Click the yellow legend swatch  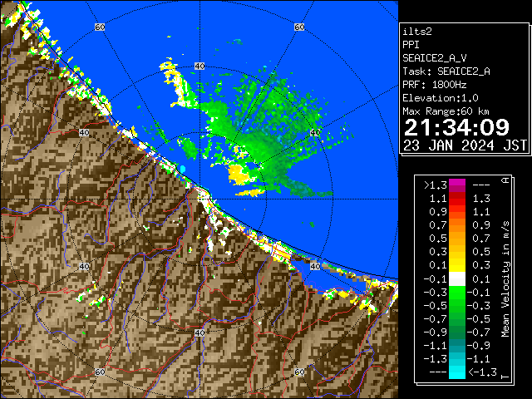coord(457,265)
